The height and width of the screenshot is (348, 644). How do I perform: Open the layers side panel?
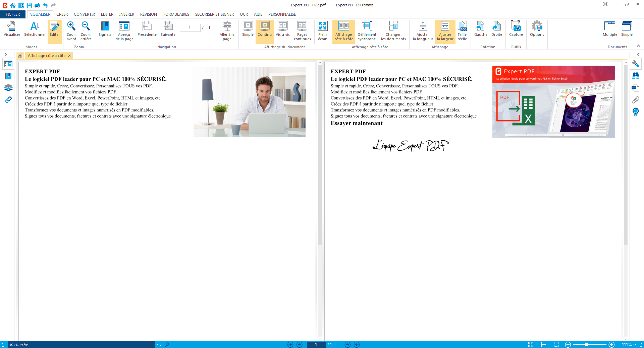click(8, 88)
